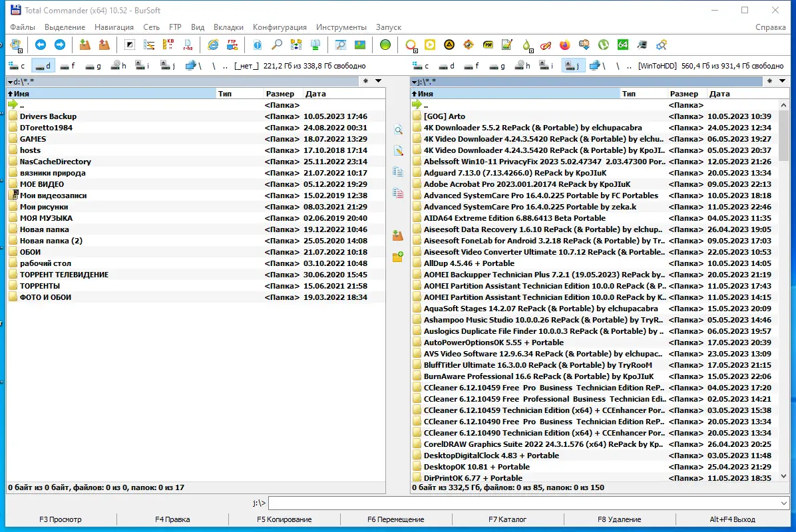Click the F3 Просмотр button

[x=61, y=519]
